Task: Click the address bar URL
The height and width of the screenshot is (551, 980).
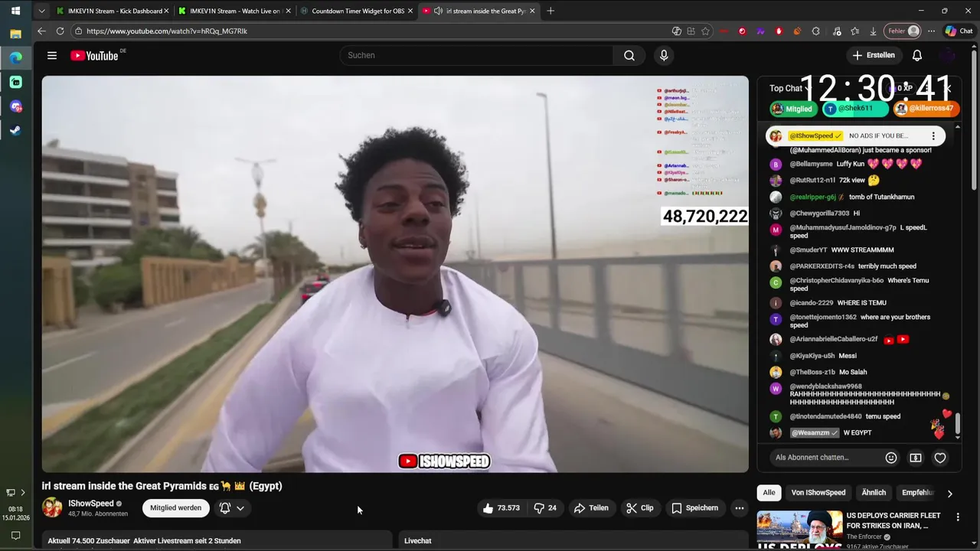Action: pyautogui.click(x=167, y=31)
